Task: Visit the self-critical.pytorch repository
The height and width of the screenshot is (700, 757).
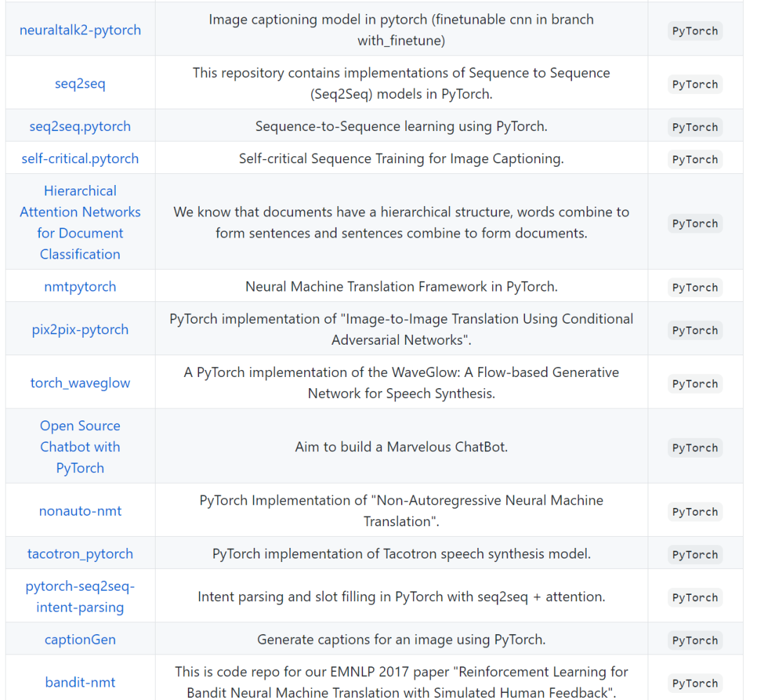Action: (80, 158)
